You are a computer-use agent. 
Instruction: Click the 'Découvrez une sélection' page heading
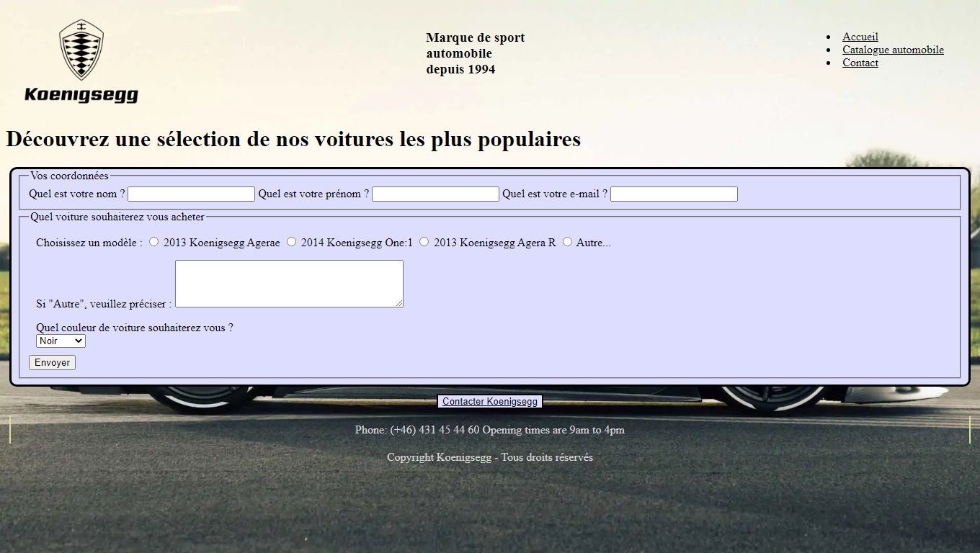[x=293, y=139]
